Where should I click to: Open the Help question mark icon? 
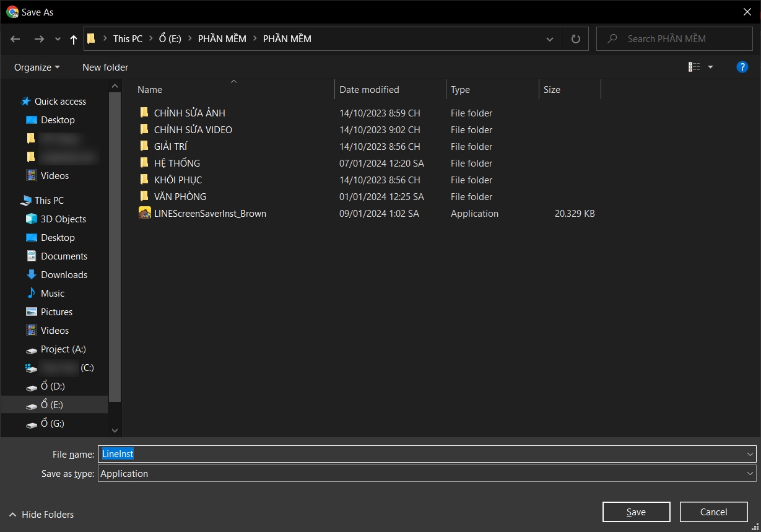[742, 67]
